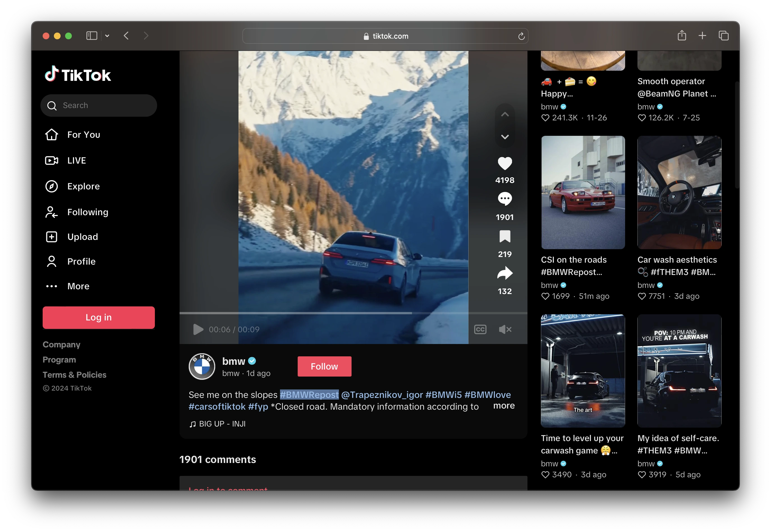Screen dimensions: 771x532
Task: Go to next video with down chevron
Action: (505, 137)
